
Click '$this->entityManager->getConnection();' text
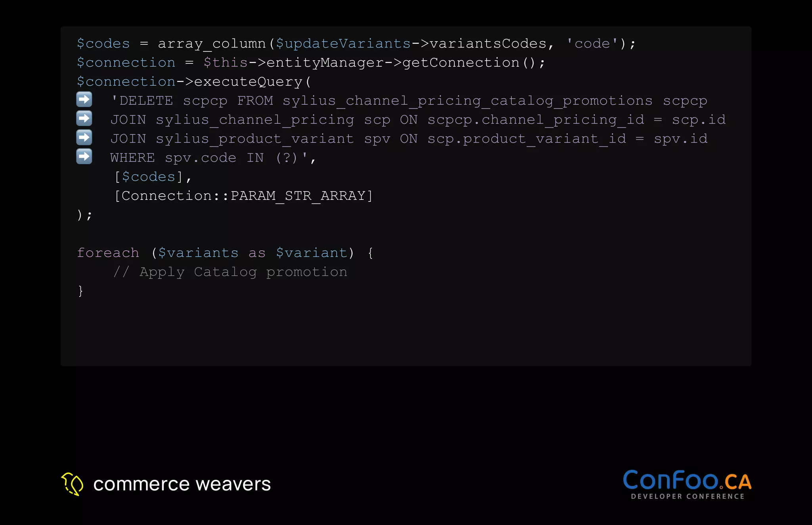(x=374, y=63)
